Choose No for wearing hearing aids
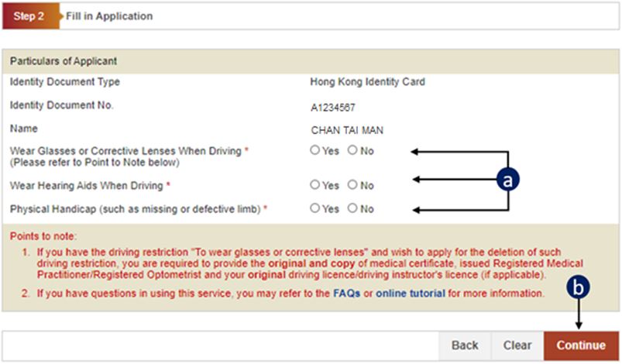This screenshot has height=364, width=622. 352,185
